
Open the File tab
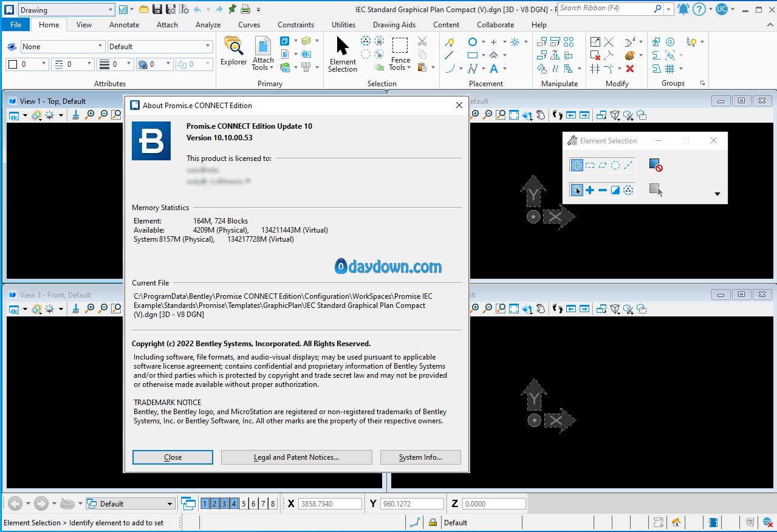16,25
